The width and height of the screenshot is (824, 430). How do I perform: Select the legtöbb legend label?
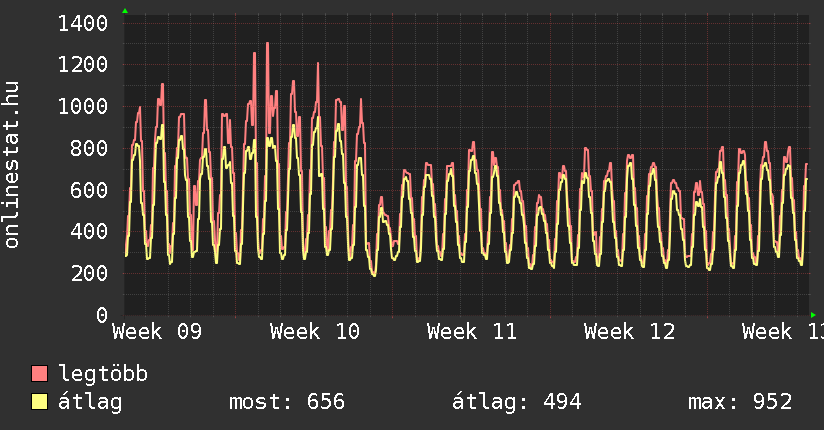tap(103, 374)
